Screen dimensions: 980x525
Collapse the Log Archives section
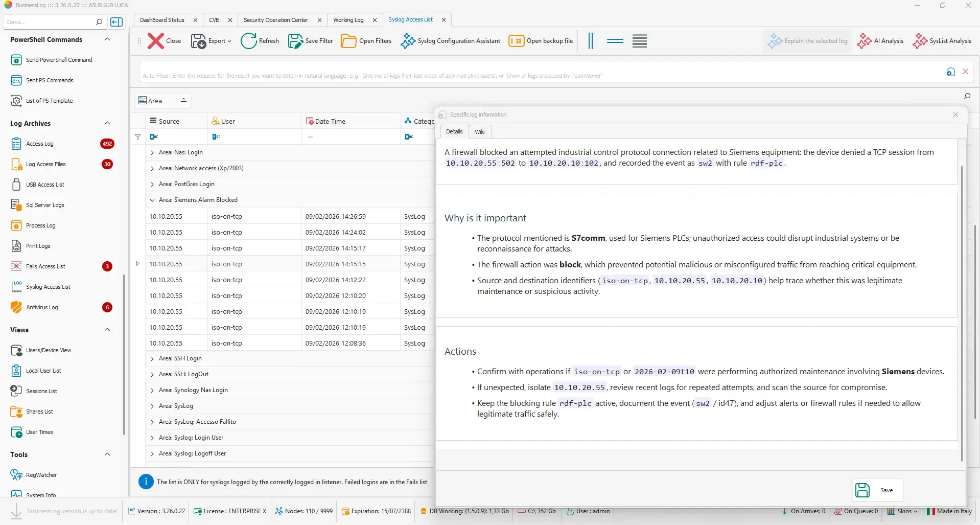coord(107,123)
